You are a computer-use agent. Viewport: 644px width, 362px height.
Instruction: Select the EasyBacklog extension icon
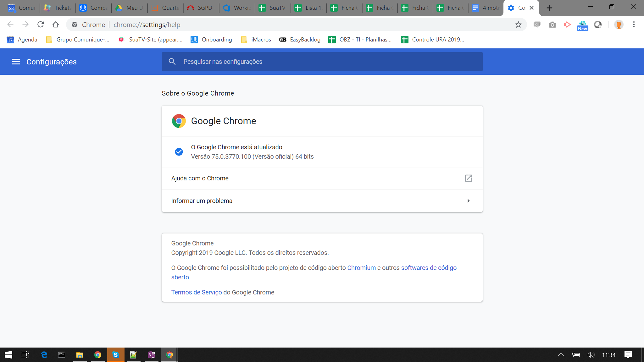[282, 39]
